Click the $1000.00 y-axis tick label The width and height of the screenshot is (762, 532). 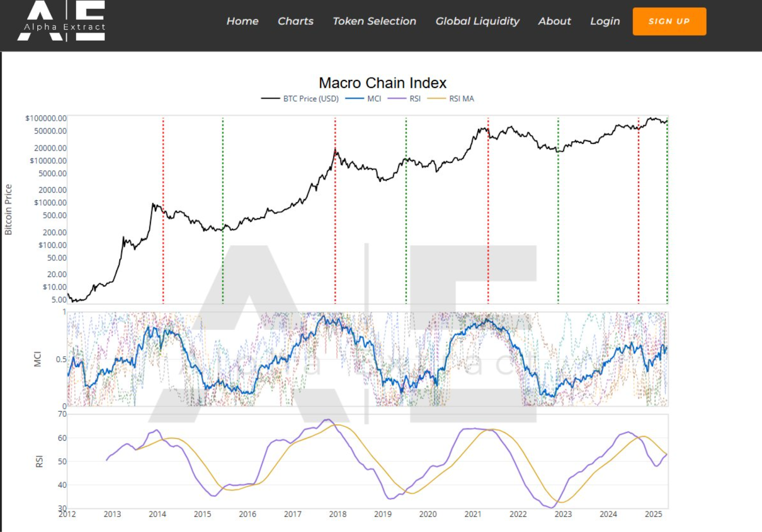(x=50, y=203)
